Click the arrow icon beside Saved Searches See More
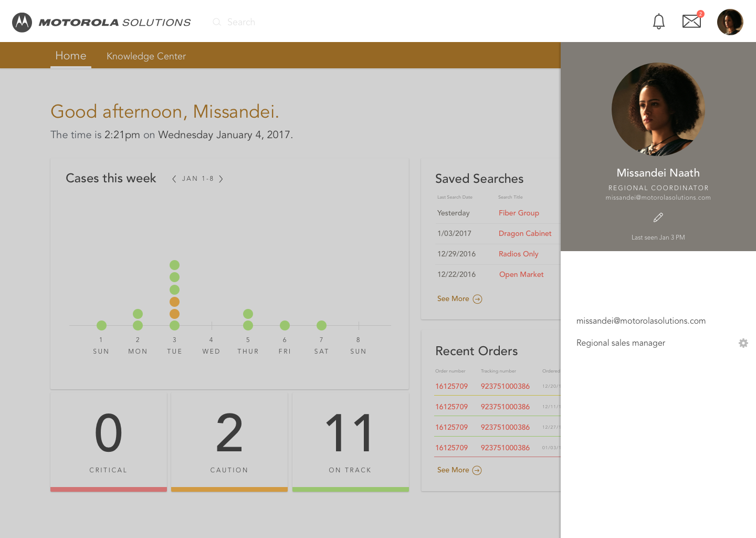This screenshot has width=756, height=538. pyautogui.click(x=477, y=299)
